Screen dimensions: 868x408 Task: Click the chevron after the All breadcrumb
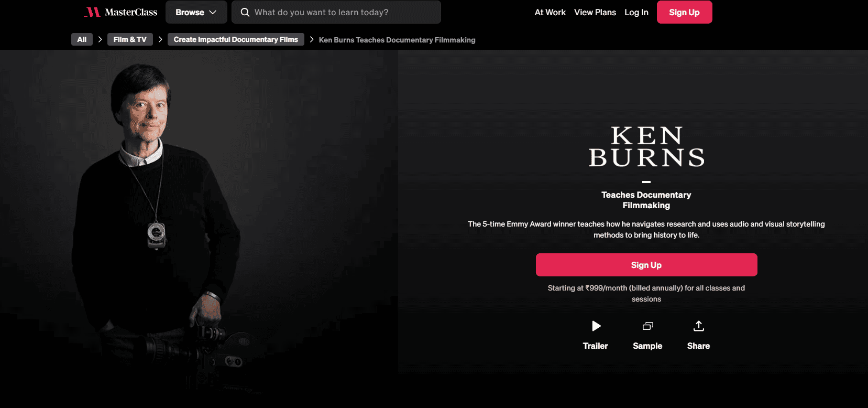pyautogui.click(x=100, y=39)
